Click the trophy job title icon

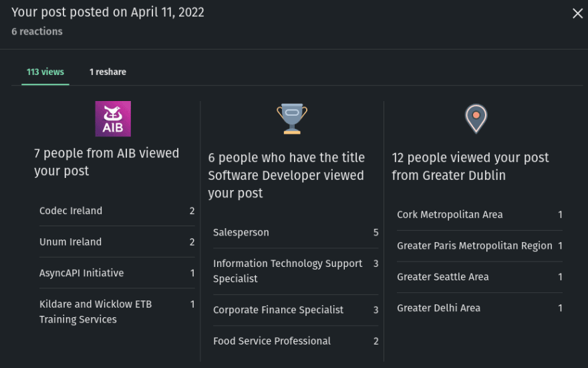[292, 118]
